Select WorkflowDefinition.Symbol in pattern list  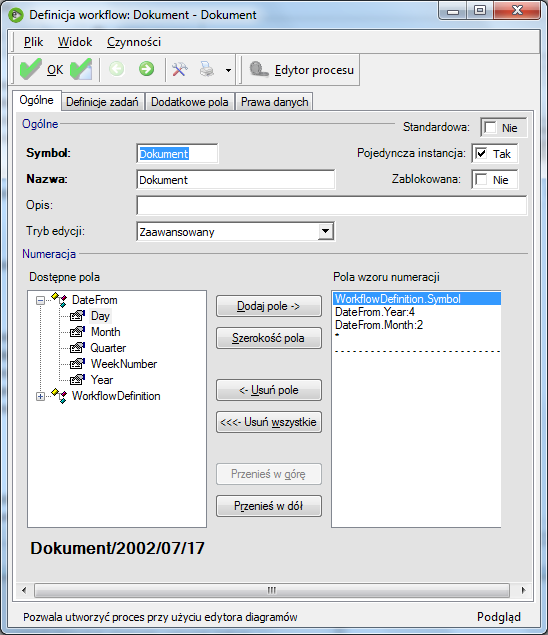coord(417,299)
